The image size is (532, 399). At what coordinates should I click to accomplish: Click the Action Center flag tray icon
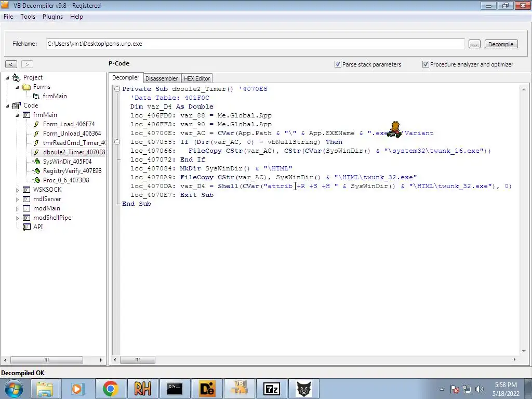pos(455,389)
